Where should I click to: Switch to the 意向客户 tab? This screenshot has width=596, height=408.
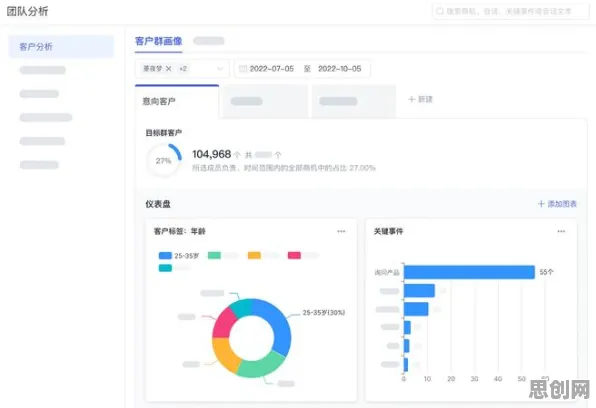coord(177,101)
